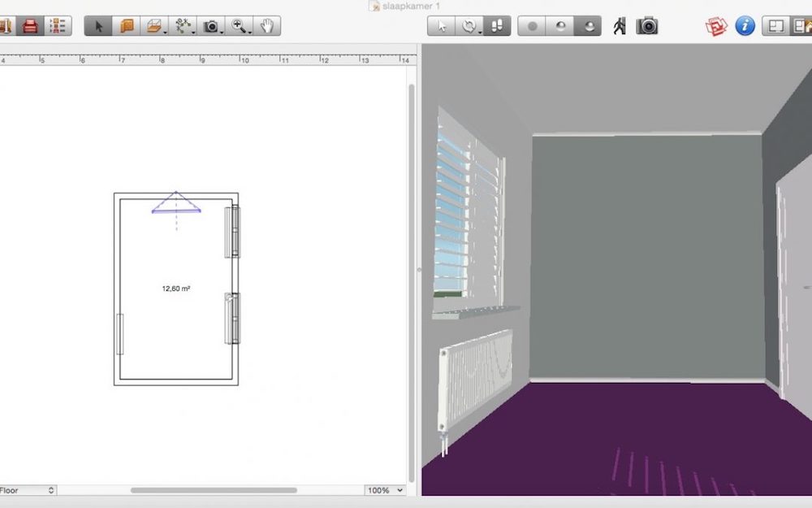Open the Floor selector dropdown
This screenshot has height=508, width=812.
pyautogui.click(x=28, y=490)
